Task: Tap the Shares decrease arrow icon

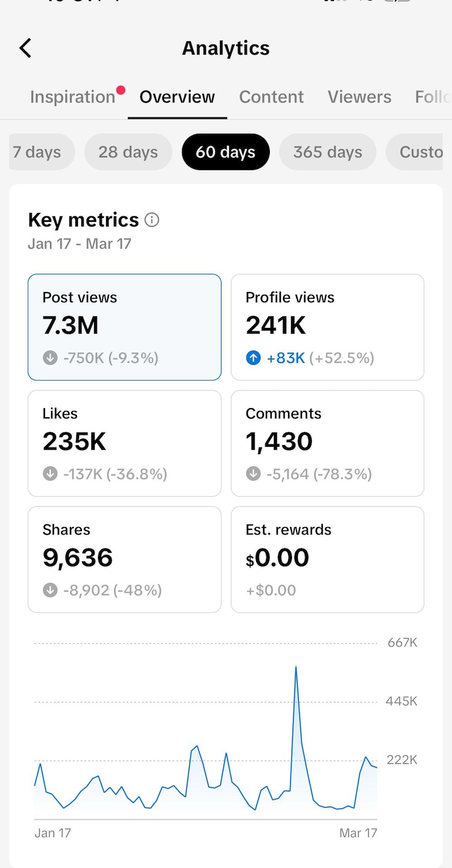Action: pyautogui.click(x=50, y=590)
